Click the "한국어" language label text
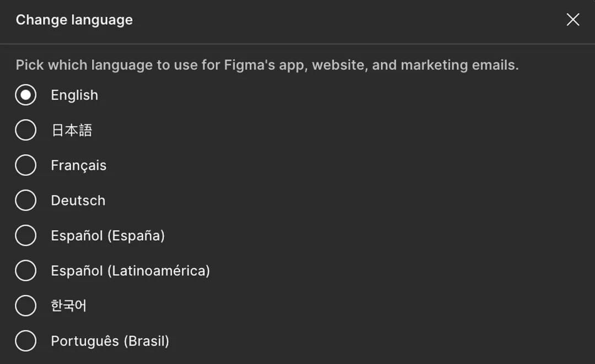This screenshot has width=595, height=364. tap(68, 306)
